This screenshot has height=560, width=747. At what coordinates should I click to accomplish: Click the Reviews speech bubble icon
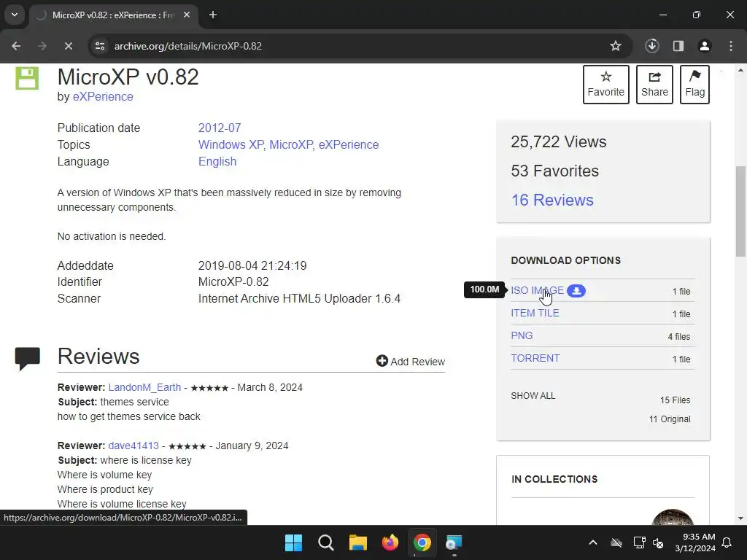[x=27, y=359]
